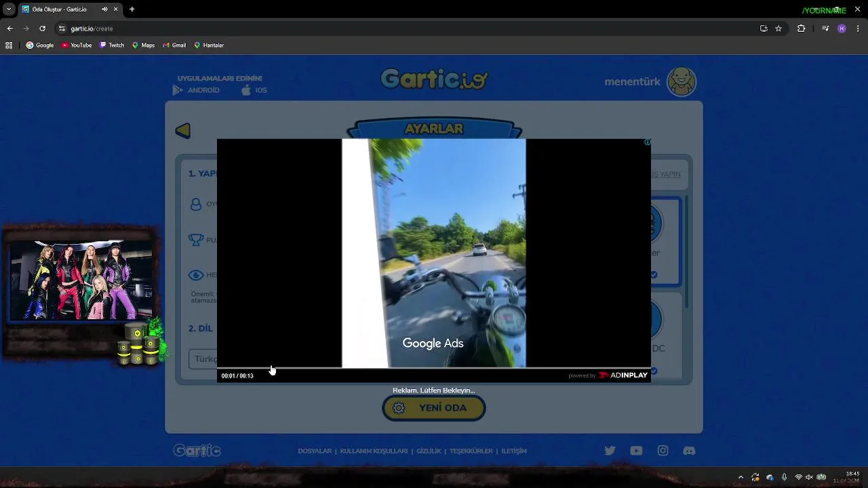Open the browser extensions menu

click(x=801, y=28)
